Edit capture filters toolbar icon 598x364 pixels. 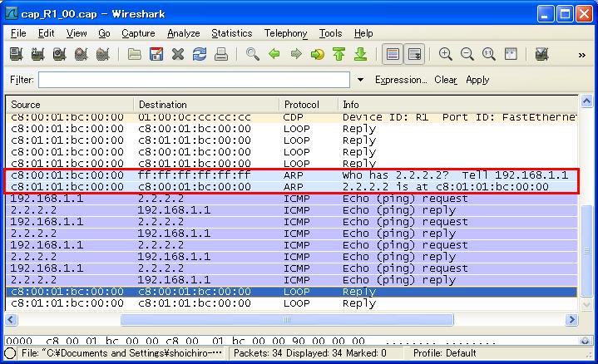[541, 54]
